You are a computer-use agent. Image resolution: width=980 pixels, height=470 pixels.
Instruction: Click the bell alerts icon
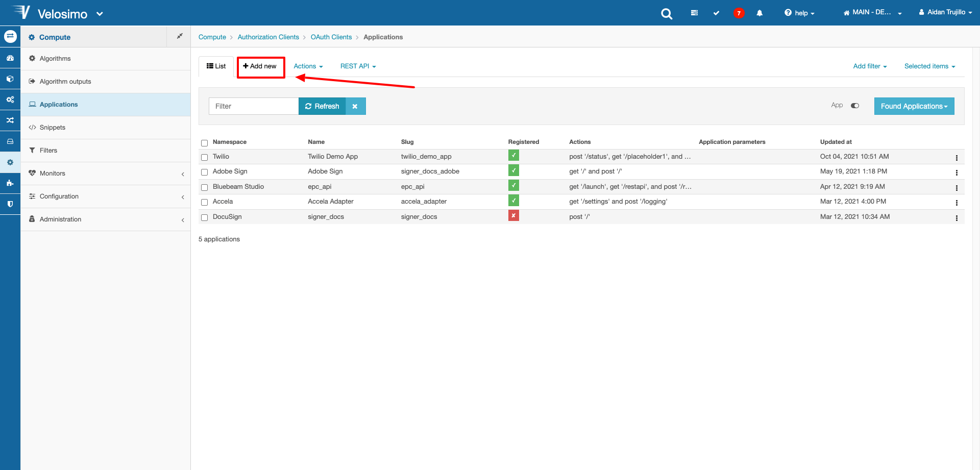coord(759,13)
